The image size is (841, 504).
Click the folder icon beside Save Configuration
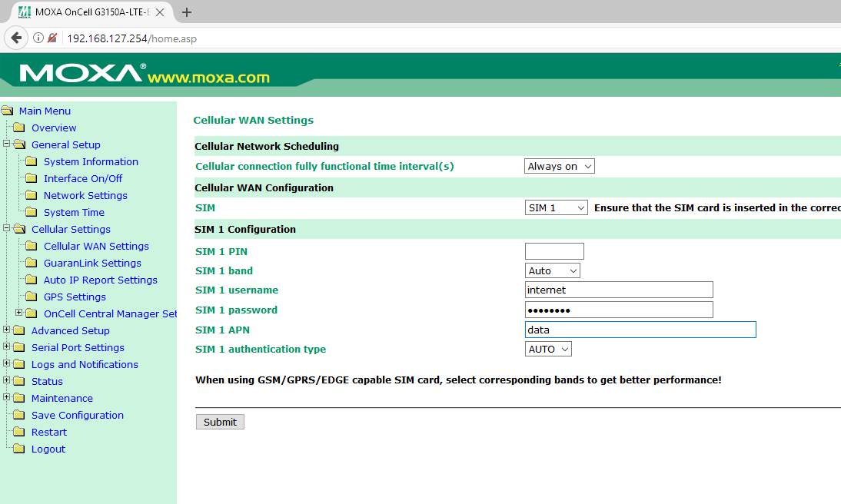tap(19, 414)
